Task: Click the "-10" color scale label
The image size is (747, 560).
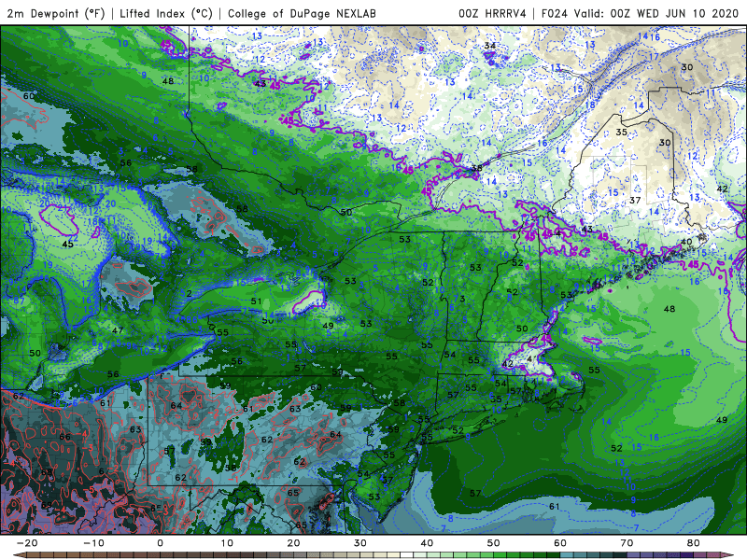Action: pyautogui.click(x=92, y=543)
